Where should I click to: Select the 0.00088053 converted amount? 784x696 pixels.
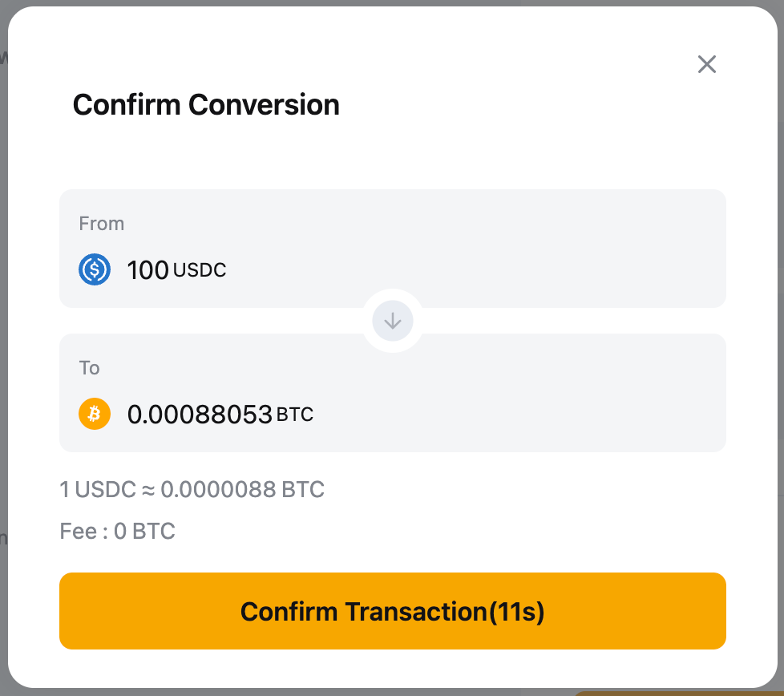(200, 415)
